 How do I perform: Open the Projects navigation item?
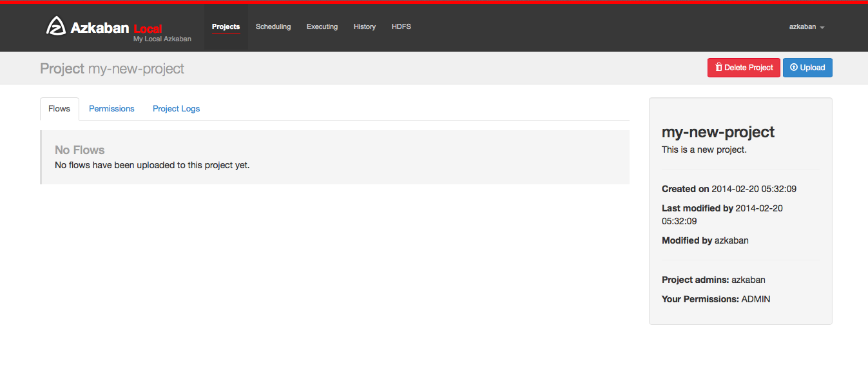tap(226, 27)
